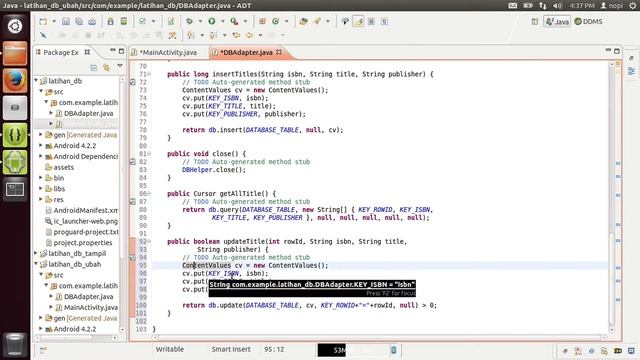The image size is (640, 360).
Task: Toggle Show Whitespace Characters icon
Action: click(x=384, y=21)
